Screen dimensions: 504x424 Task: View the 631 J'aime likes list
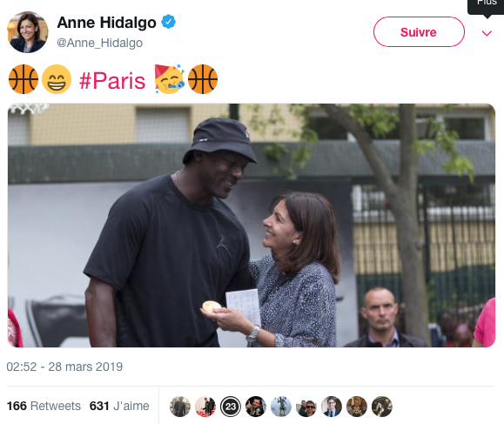(x=119, y=406)
